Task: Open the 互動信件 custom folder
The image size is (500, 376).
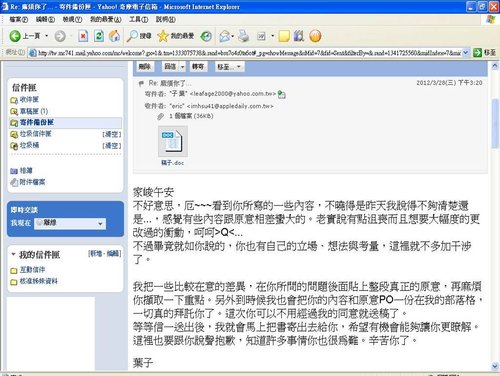Action: pyautogui.click(x=32, y=269)
